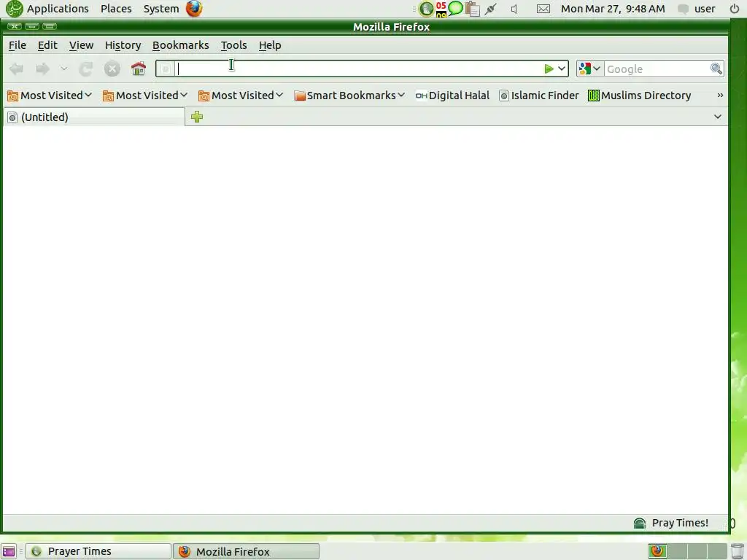The width and height of the screenshot is (747, 560).
Task: Expand the Smart Bookmarks folder
Action: pyautogui.click(x=349, y=96)
